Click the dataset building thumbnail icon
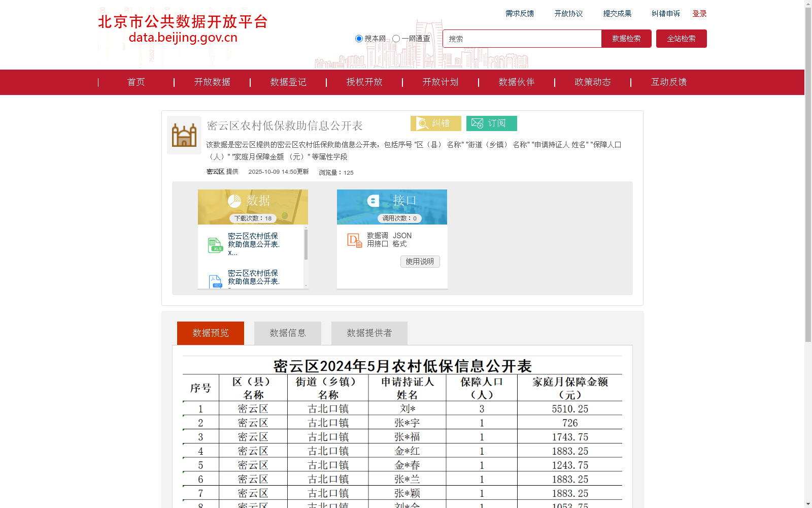 pyautogui.click(x=184, y=135)
